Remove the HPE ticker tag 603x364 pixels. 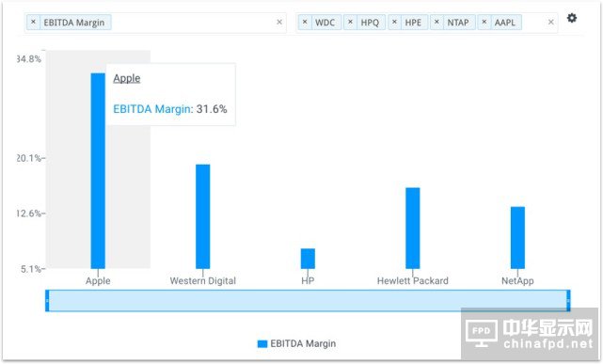click(x=394, y=22)
